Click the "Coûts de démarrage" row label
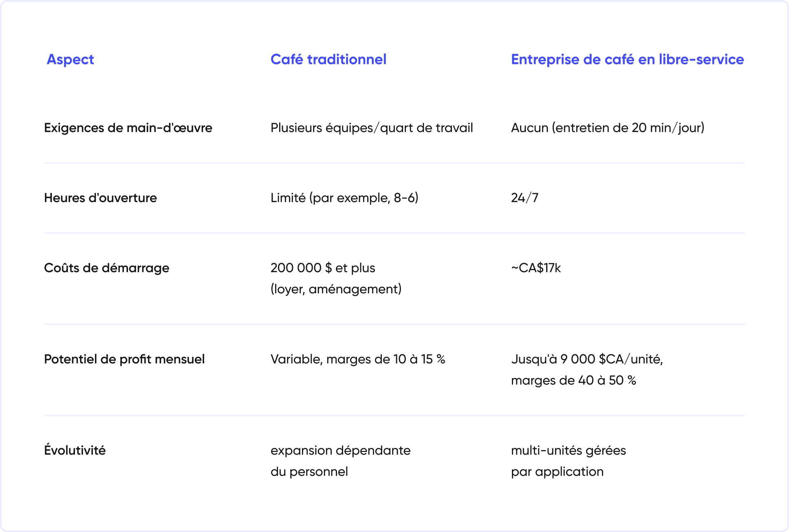Screen dimensions: 789x532 [106, 268]
